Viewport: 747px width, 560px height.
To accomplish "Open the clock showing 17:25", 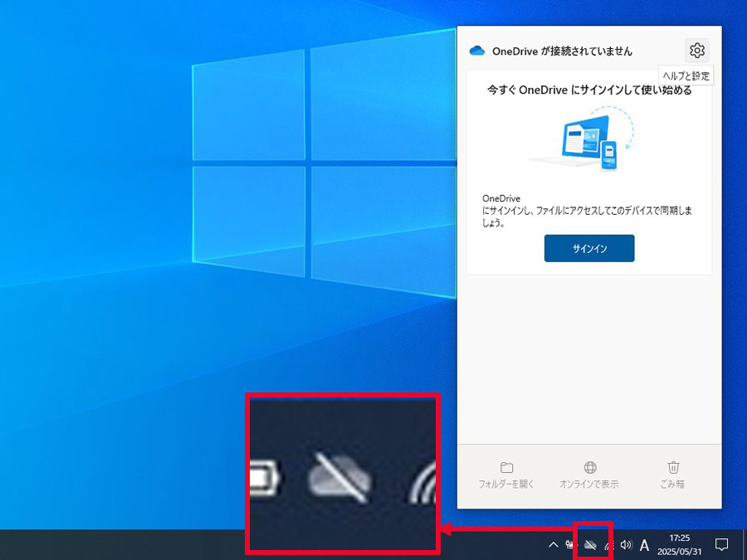I will (679, 545).
